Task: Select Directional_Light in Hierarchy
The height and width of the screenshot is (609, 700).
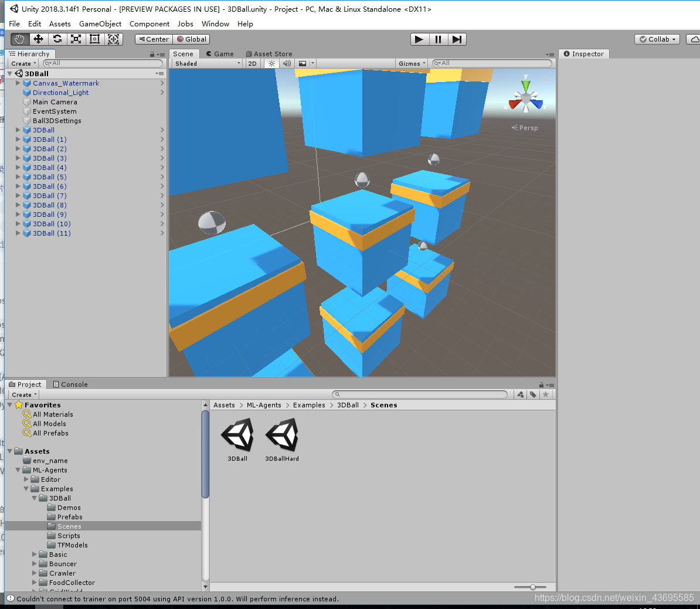Action: click(60, 93)
